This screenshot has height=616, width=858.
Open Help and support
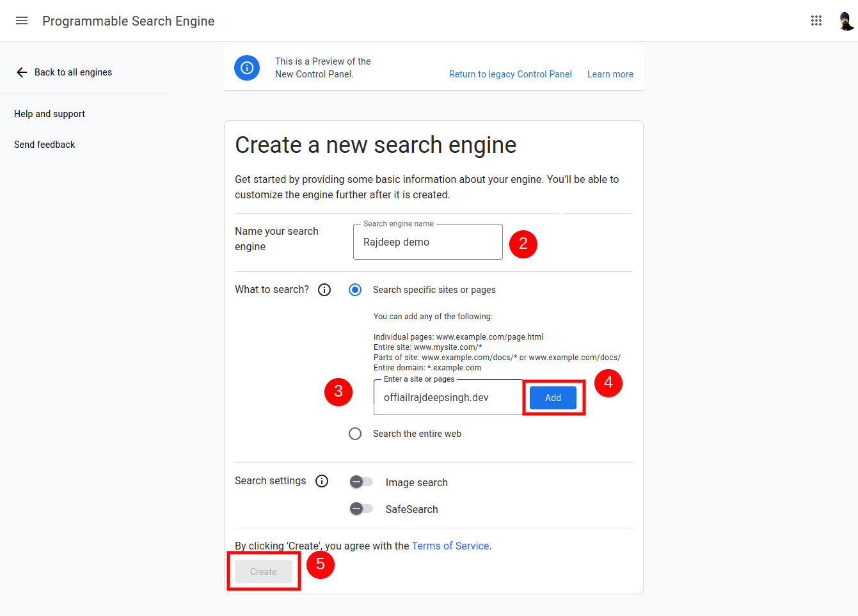click(x=49, y=113)
